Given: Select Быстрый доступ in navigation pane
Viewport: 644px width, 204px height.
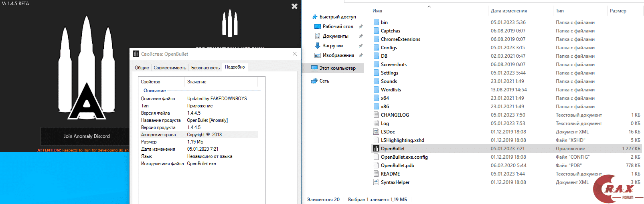Looking at the screenshot, I should tap(338, 17).
